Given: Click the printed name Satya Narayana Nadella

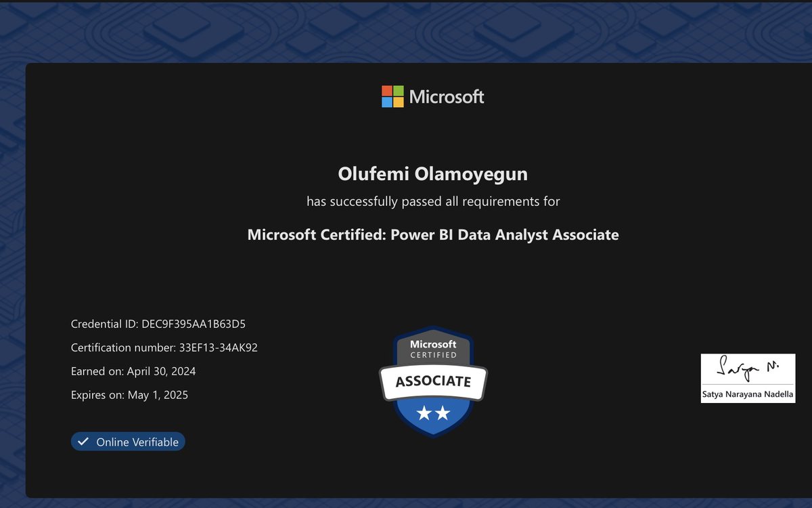Looking at the screenshot, I should coord(748,394).
